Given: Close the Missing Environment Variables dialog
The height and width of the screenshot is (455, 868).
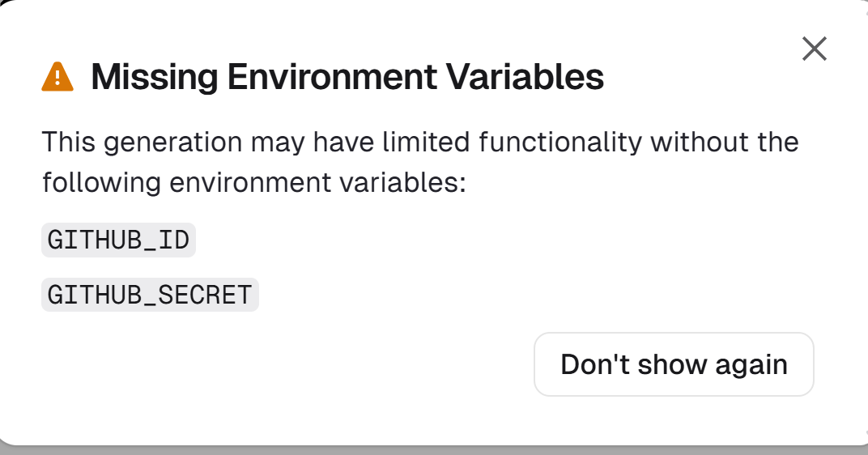Looking at the screenshot, I should 814,49.
